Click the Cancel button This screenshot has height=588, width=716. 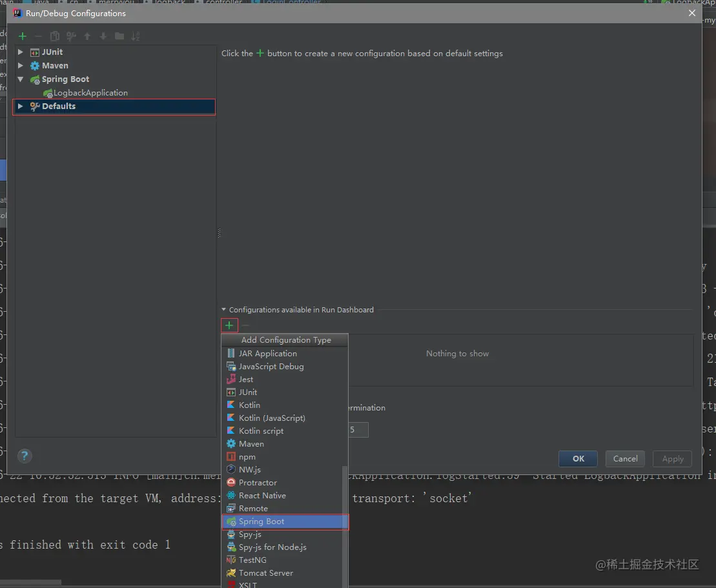[625, 459]
